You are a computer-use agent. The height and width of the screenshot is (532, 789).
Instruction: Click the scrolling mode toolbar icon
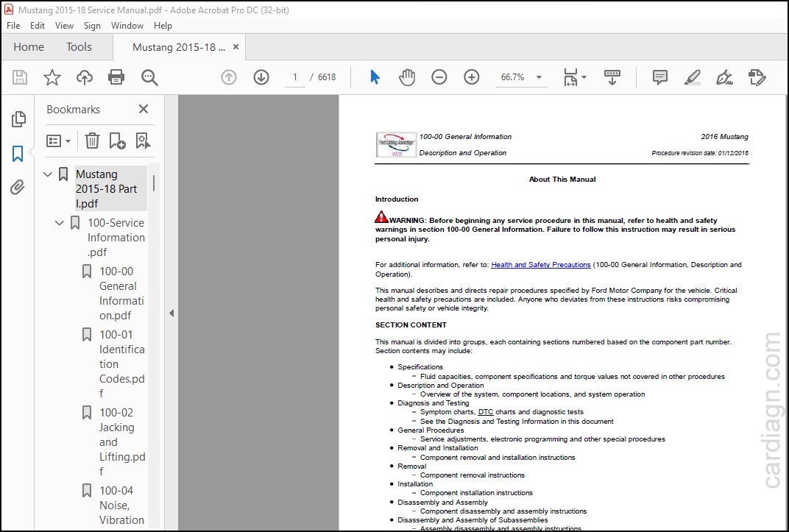click(x=612, y=77)
